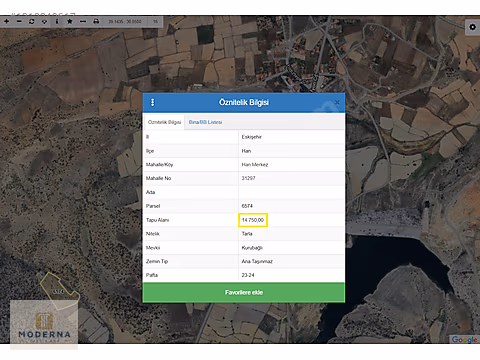The image size is (480, 360).
Task: Open favorites with the star icon
Action: [70, 21]
